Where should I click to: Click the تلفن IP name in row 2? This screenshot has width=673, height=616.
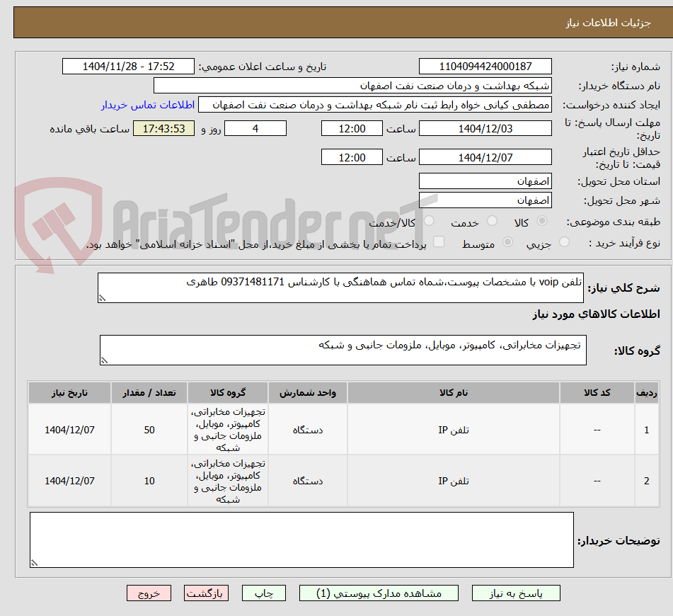(x=454, y=481)
